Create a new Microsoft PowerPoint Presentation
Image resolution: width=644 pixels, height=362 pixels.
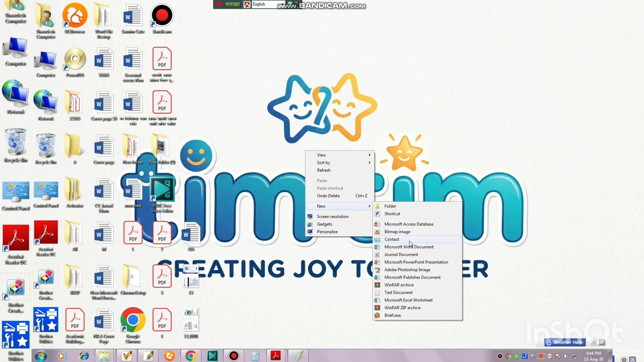coord(418,262)
